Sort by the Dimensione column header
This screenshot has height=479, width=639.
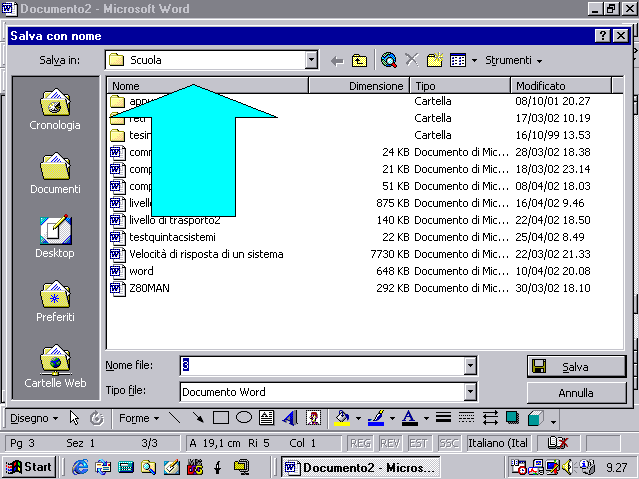pyautogui.click(x=359, y=86)
